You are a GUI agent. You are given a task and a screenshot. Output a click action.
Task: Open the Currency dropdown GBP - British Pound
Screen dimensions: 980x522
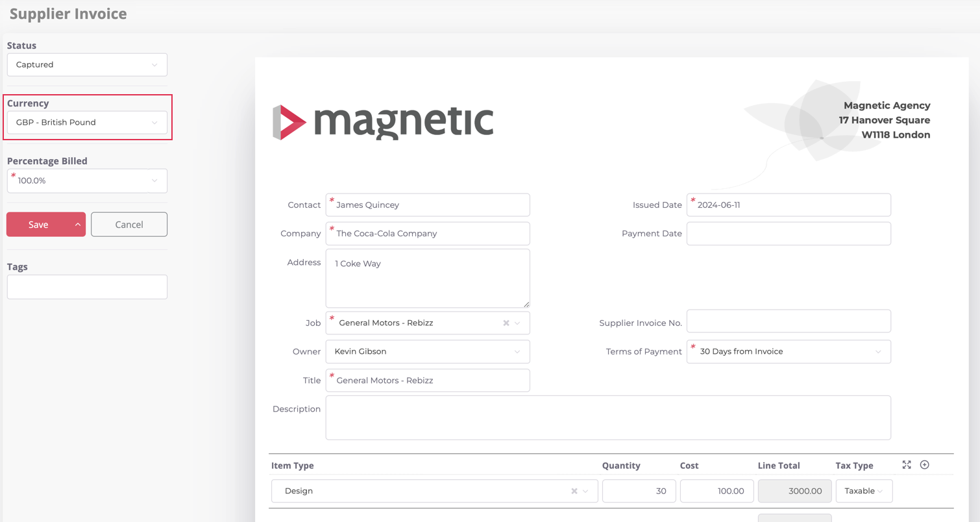point(87,123)
